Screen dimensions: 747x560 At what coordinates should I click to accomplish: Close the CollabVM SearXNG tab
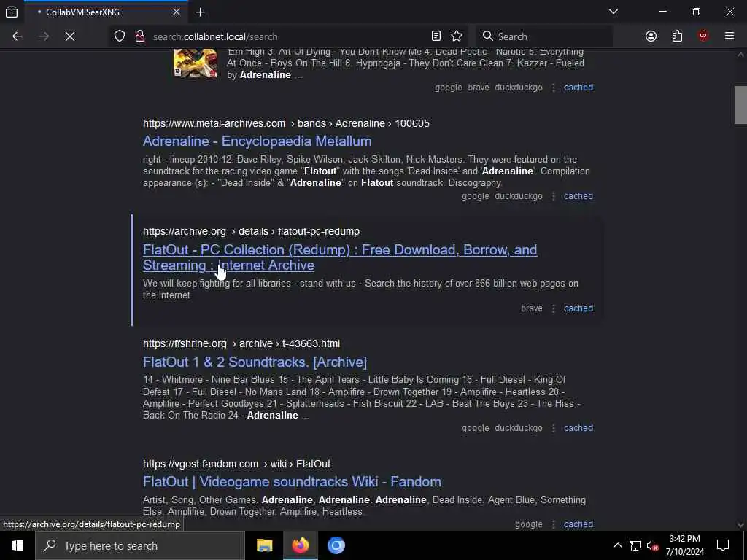(177, 12)
